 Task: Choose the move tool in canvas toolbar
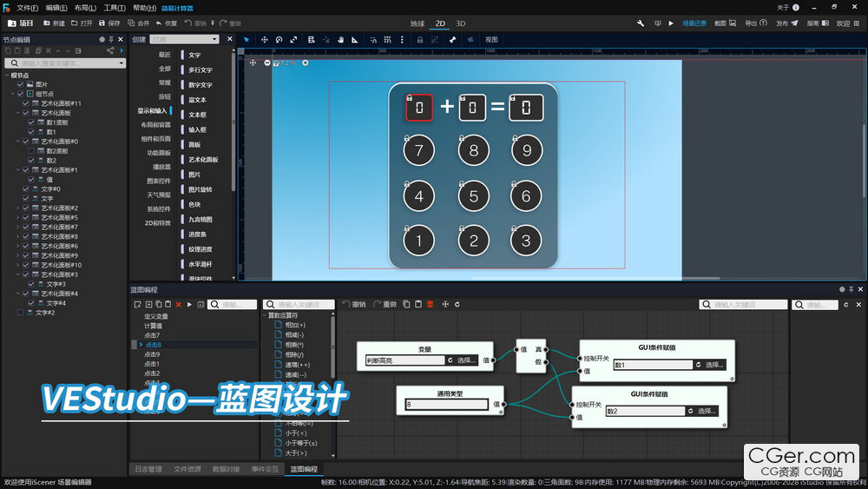[x=265, y=40]
